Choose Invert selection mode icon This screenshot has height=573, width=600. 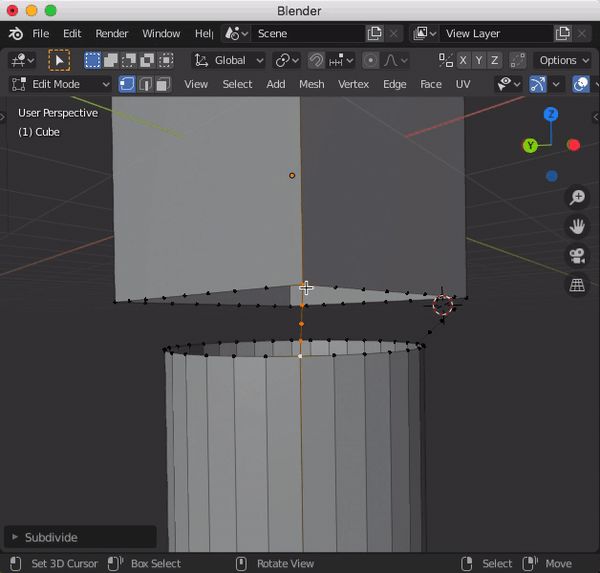coord(147,60)
